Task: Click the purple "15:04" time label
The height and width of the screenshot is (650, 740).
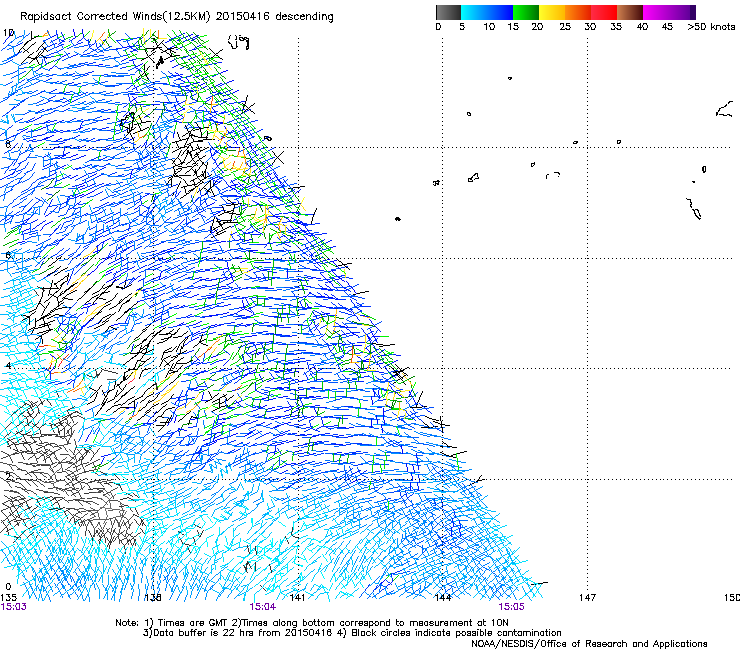Action: pyautogui.click(x=262, y=607)
